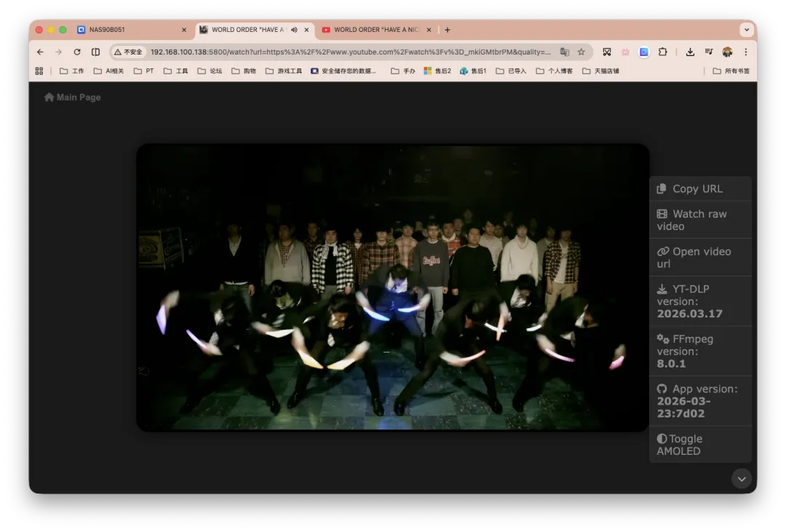Open the Main Page home link
This screenshot has width=786, height=532.
73,98
